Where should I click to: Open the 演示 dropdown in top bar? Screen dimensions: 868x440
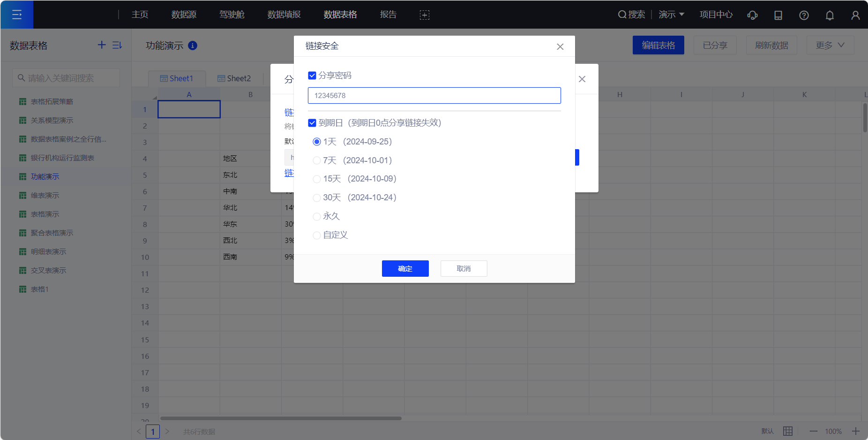pyautogui.click(x=671, y=15)
